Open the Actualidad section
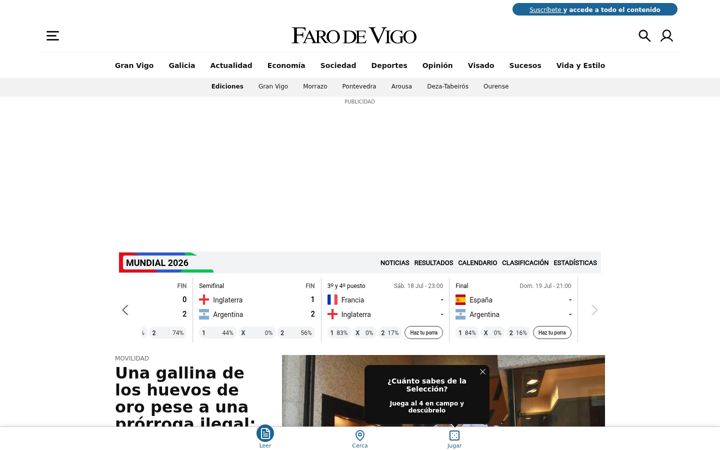The width and height of the screenshot is (720, 450). click(231, 66)
